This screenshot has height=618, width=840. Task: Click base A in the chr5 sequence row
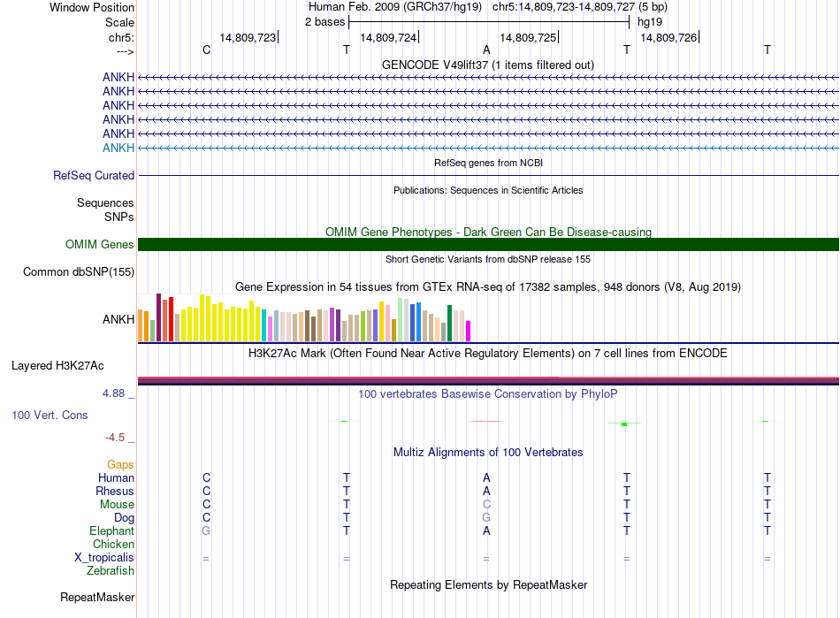point(486,50)
